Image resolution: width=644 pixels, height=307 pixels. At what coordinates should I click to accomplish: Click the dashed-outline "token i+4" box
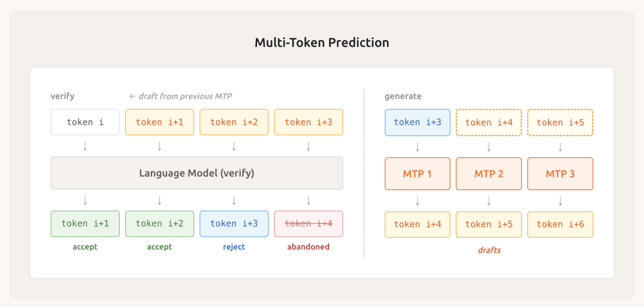click(x=489, y=122)
